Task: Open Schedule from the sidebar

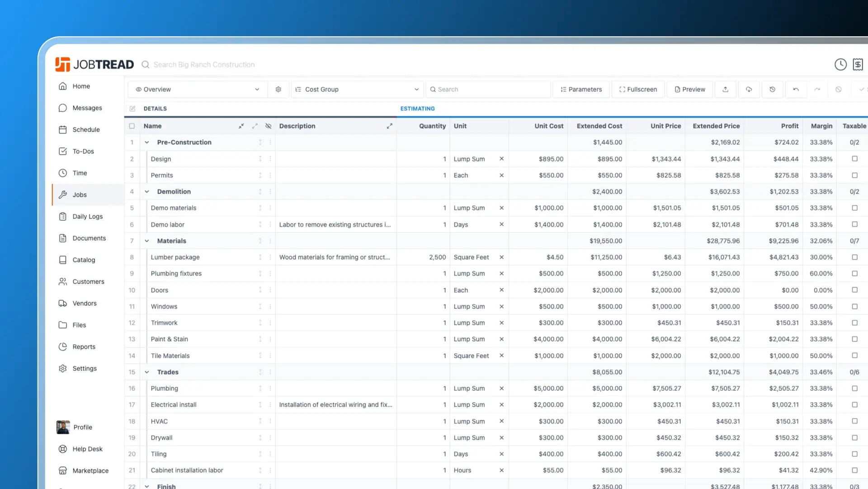Action: click(x=88, y=130)
